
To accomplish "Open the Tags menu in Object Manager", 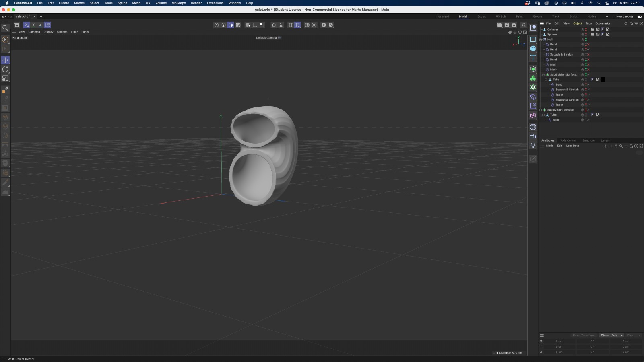I will click(588, 23).
